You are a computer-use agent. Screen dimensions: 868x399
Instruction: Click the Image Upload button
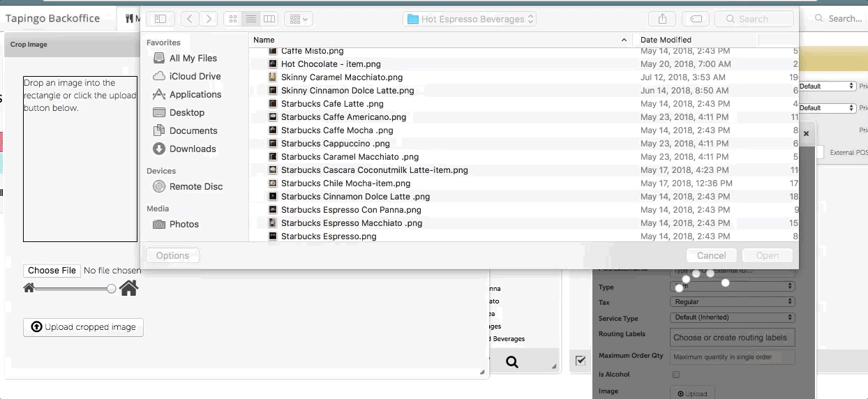point(692,393)
